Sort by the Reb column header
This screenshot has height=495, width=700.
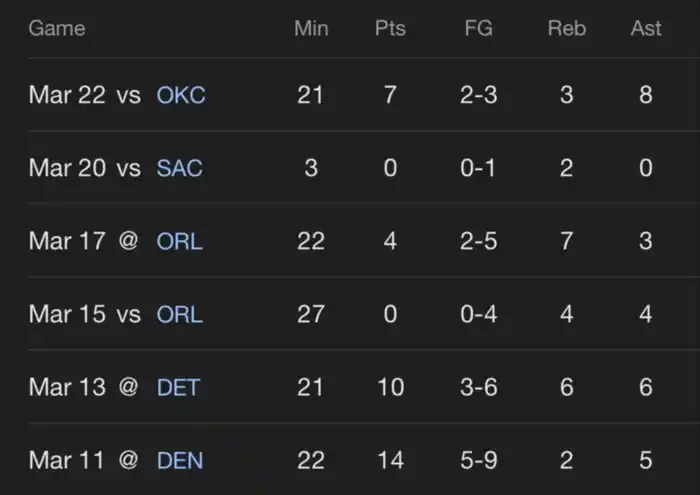pyautogui.click(x=566, y=28)
